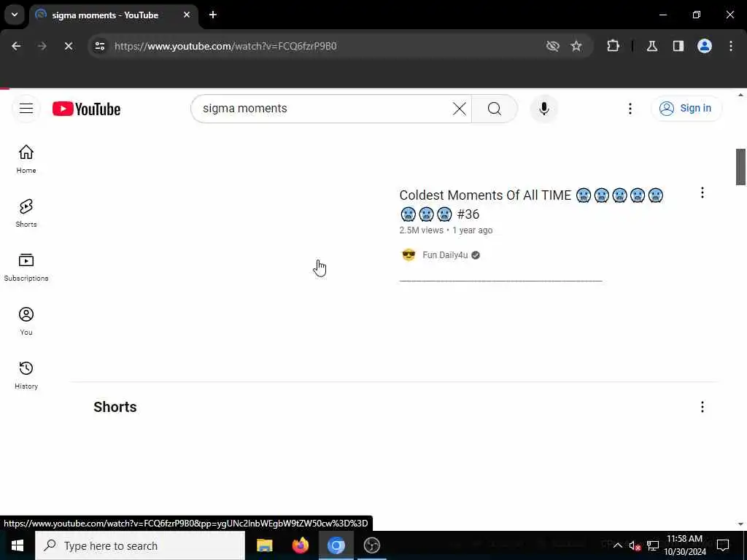This screenshot has width=747, height=560.
Task: Open the YouTube hamburger guide menu
Action: [26, 109]
